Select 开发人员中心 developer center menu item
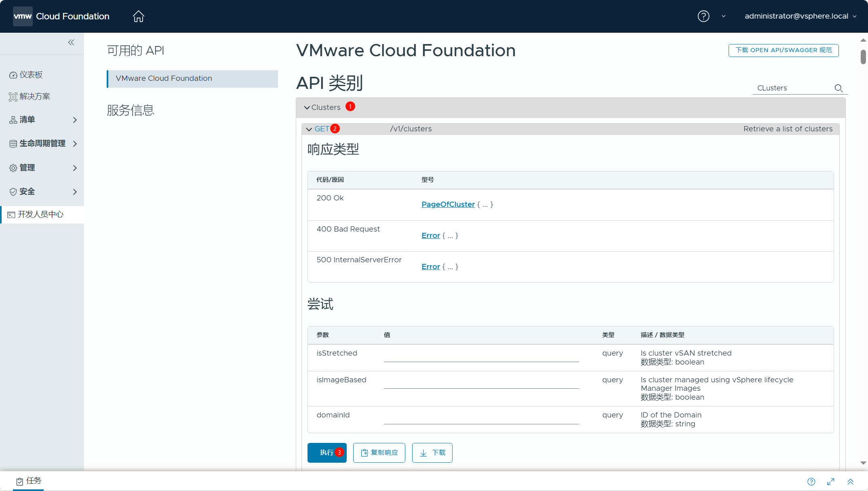 pos(40,215)
